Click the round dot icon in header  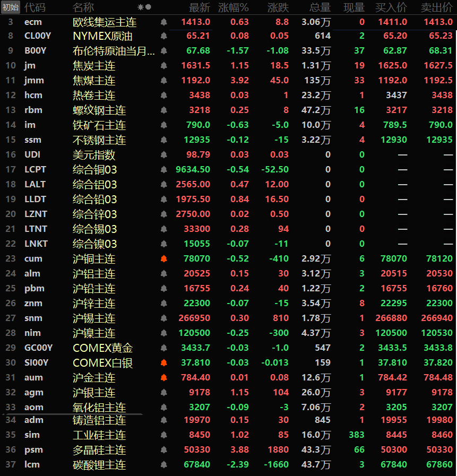point(148,7)
